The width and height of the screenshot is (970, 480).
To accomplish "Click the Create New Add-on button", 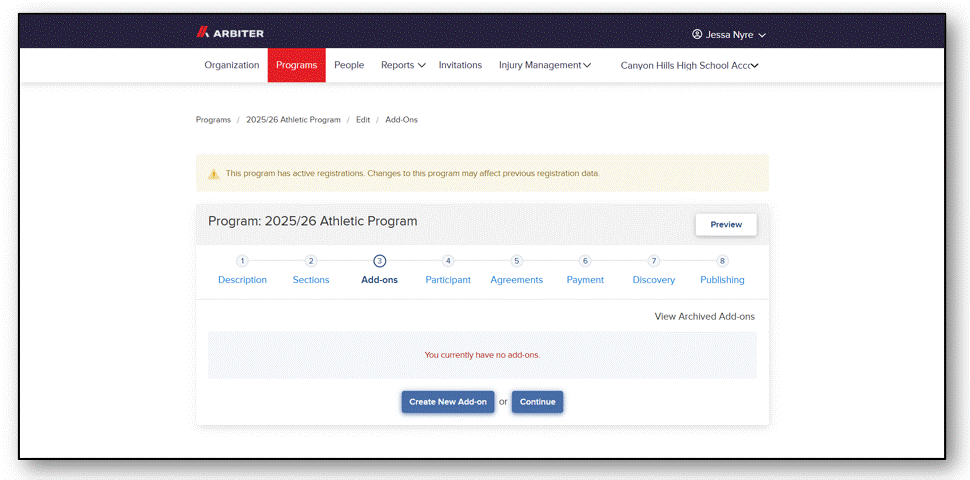I will point(448,401).
